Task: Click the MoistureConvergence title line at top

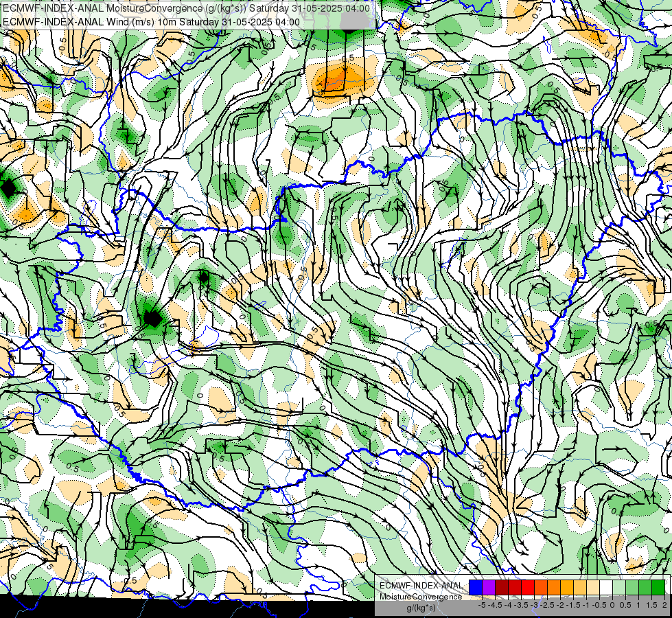Action: 185,8
